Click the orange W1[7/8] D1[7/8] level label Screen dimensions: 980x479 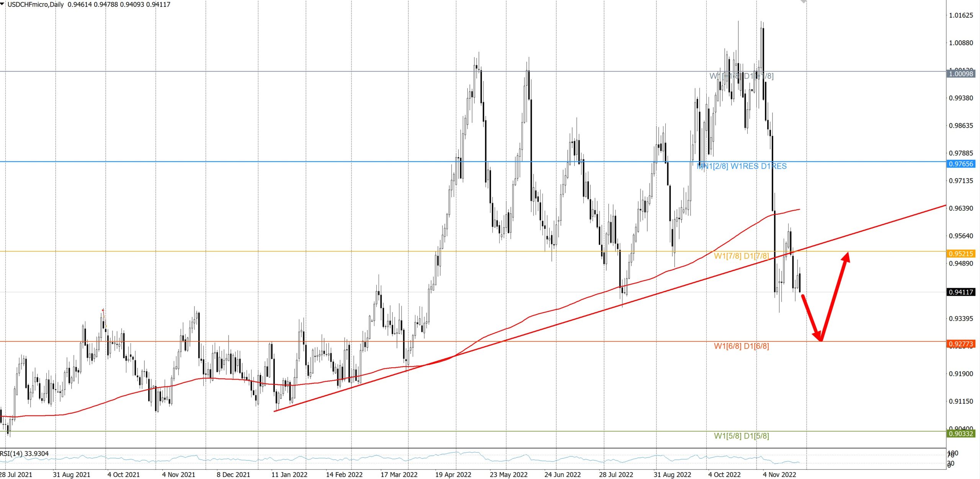tap(741, 256)
